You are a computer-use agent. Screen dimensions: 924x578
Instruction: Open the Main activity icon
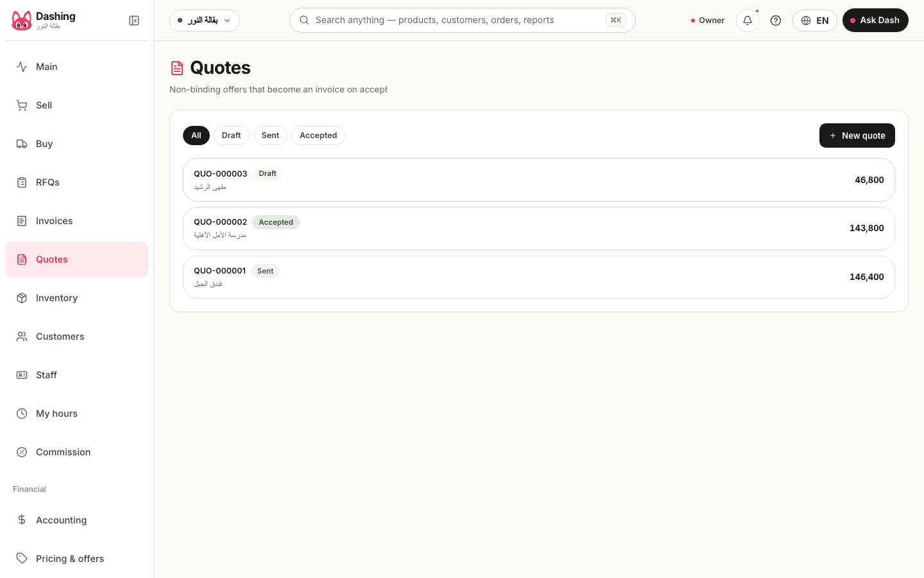(x=22, y=67)
